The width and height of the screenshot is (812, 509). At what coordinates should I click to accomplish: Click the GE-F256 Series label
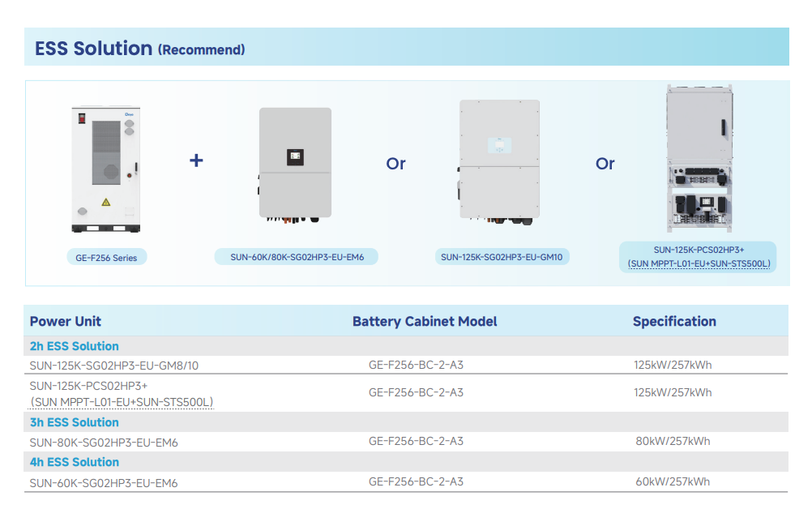coord(107,258)
